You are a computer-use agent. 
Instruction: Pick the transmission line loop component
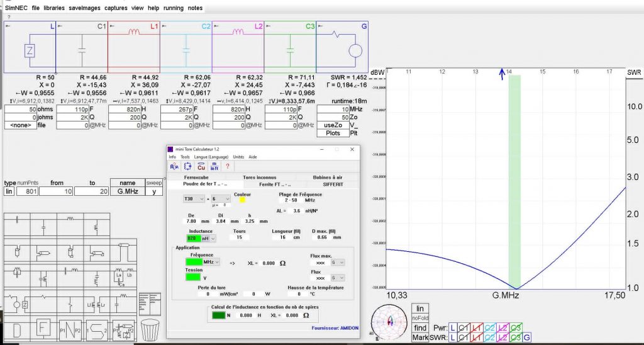coord(123,249)
